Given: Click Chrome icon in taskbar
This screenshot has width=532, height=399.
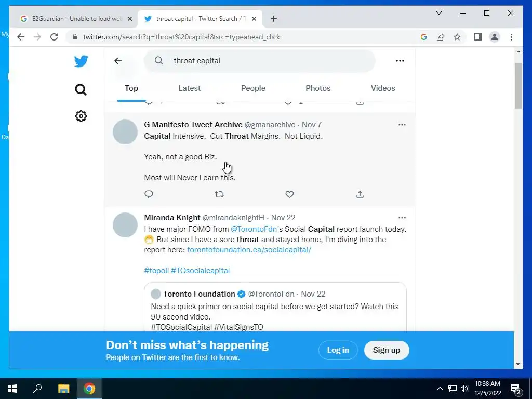Looking at the screenshot, I should [x=89, y=389].
